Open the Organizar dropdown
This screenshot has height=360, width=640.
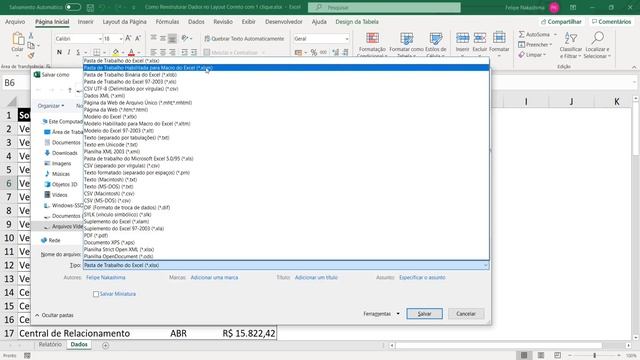(x=51, y=106)
